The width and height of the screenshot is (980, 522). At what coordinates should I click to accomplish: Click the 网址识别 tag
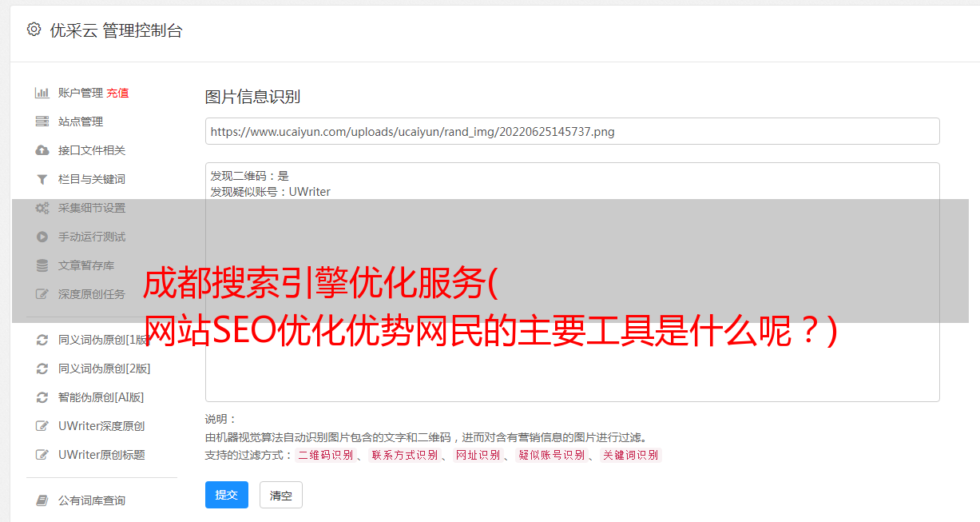[x=478, y=455]
